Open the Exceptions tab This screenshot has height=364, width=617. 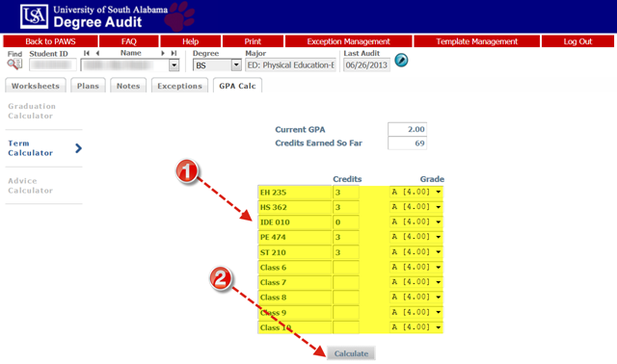179,86
